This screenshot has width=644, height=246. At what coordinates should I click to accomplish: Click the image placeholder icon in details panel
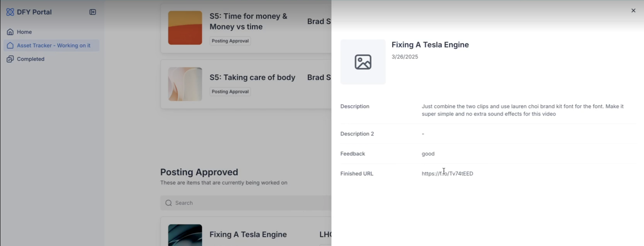click(363, 62)
